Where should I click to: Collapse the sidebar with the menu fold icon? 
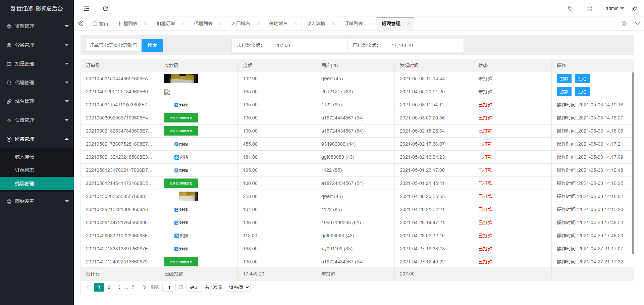point(86,8)
